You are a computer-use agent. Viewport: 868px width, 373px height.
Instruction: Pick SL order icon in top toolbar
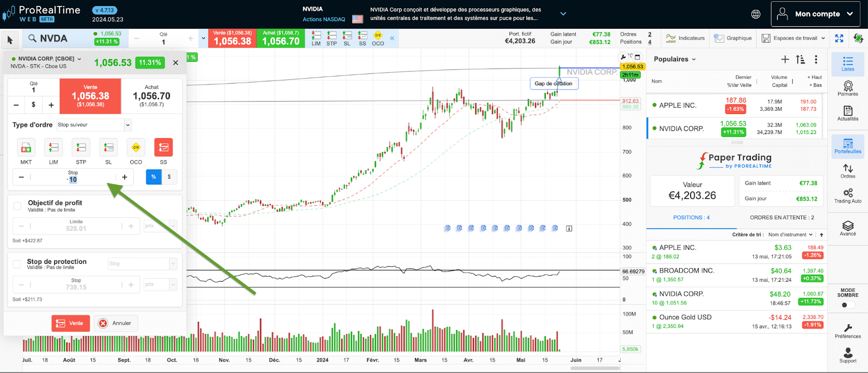347,38
